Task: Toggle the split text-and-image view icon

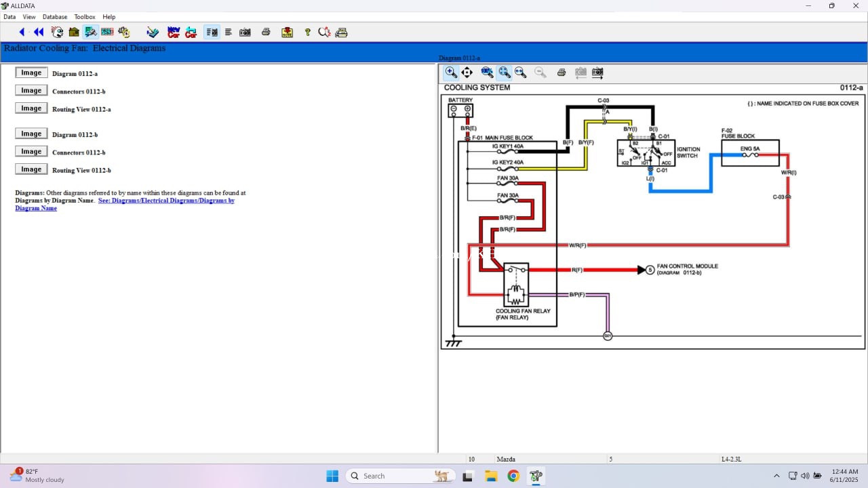Action: click(212, 32)
